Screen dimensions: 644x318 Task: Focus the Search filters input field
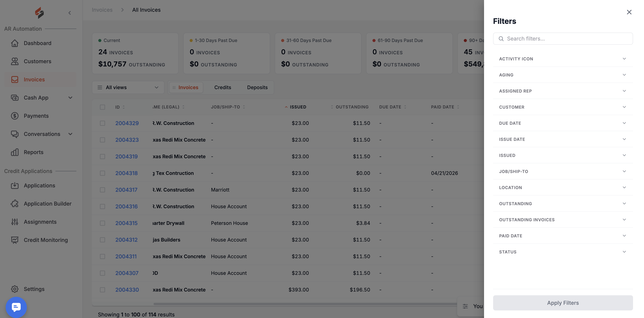pos(563,39)
